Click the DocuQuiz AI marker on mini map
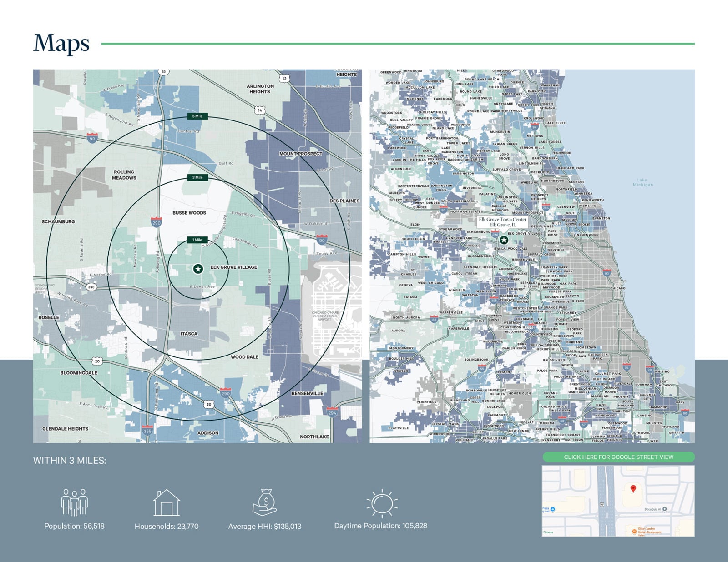Image resolution: width=728 pixels, height=562 pixels. 665,509
